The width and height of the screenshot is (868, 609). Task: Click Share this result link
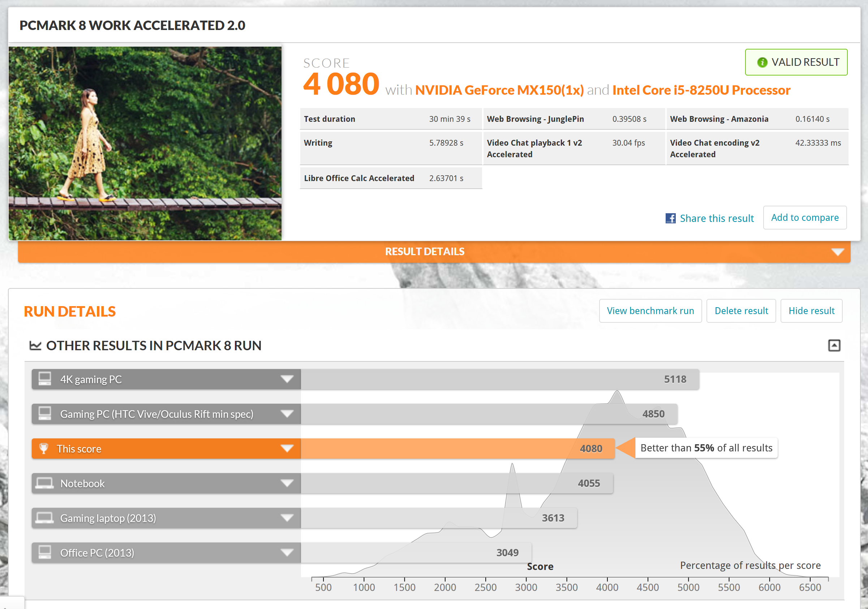pos(716,218)
